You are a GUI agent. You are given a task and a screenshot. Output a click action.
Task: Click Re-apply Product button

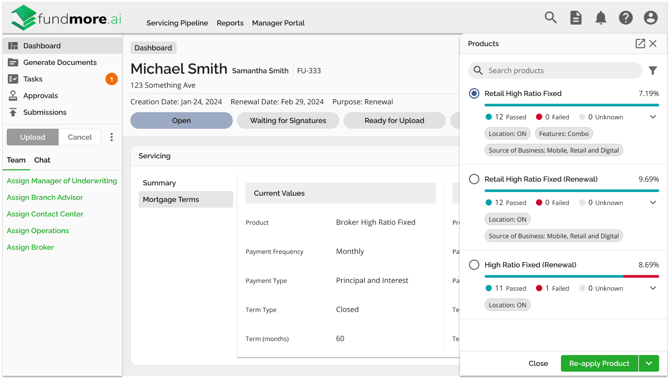click(x=599, y=364)
